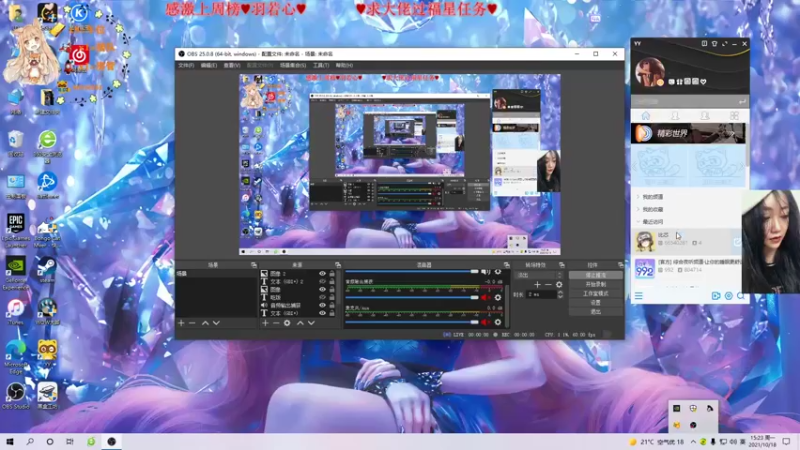Adjust the 麦克风/Aux volume slider

tap(412, 322)
